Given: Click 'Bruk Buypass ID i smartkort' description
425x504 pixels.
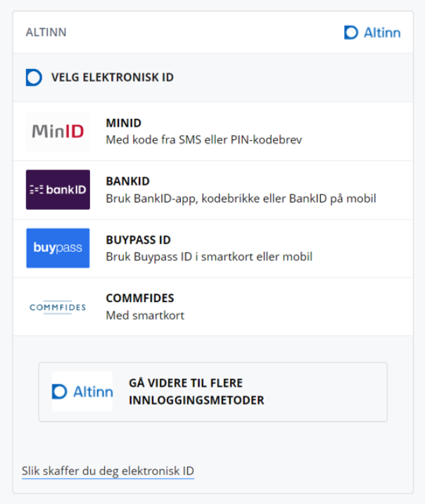Looking at the screenshot, I should pyautogui.click(x=208, y=257).
